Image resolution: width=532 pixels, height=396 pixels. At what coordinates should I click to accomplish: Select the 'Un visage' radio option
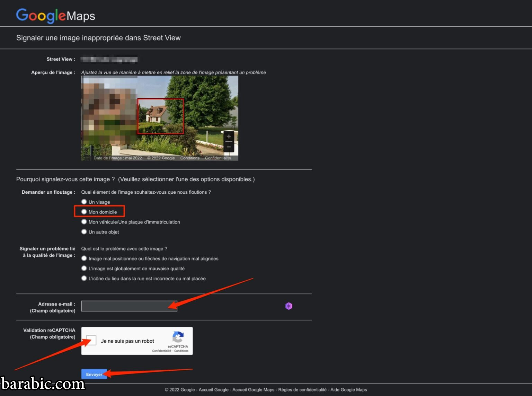[84, 202]
